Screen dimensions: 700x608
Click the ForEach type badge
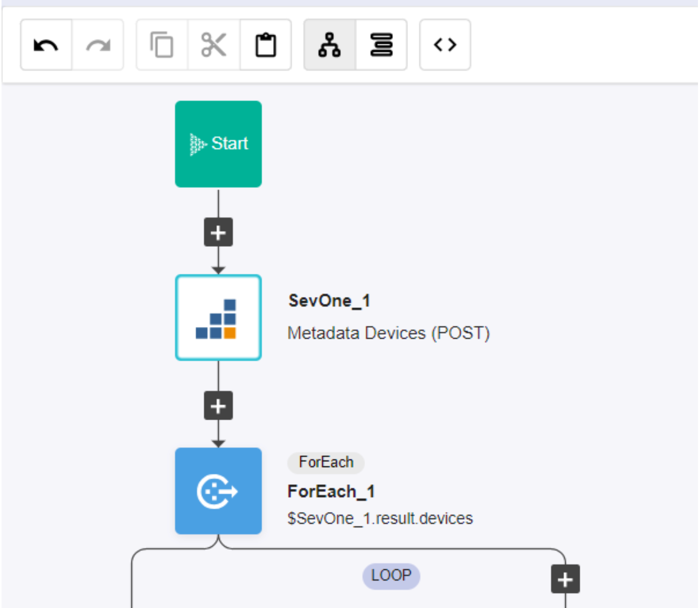[326, 462]
